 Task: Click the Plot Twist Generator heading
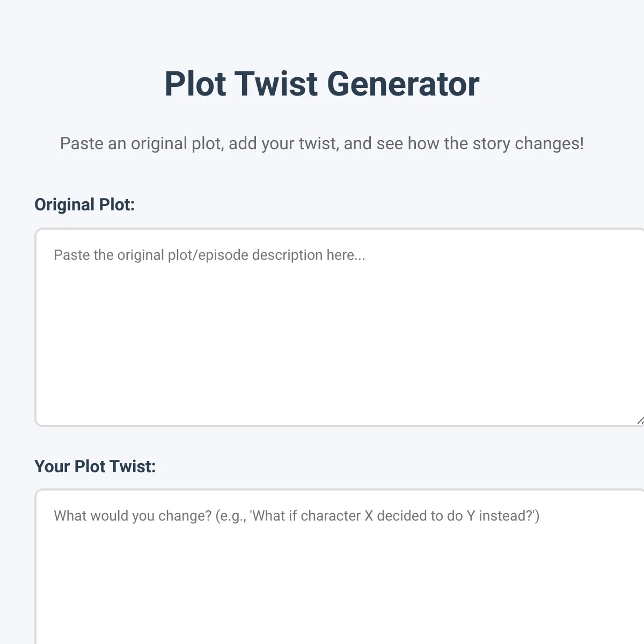(x=322, y=84)
